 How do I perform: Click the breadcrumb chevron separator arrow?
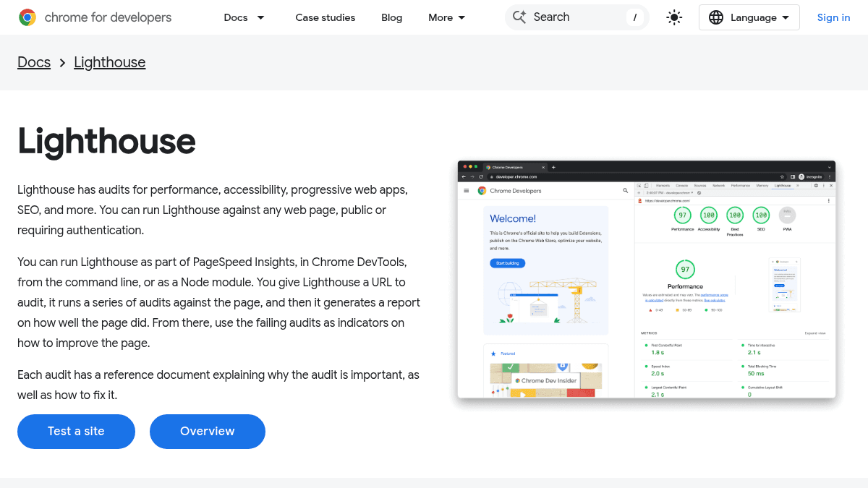tap(62, 63)
